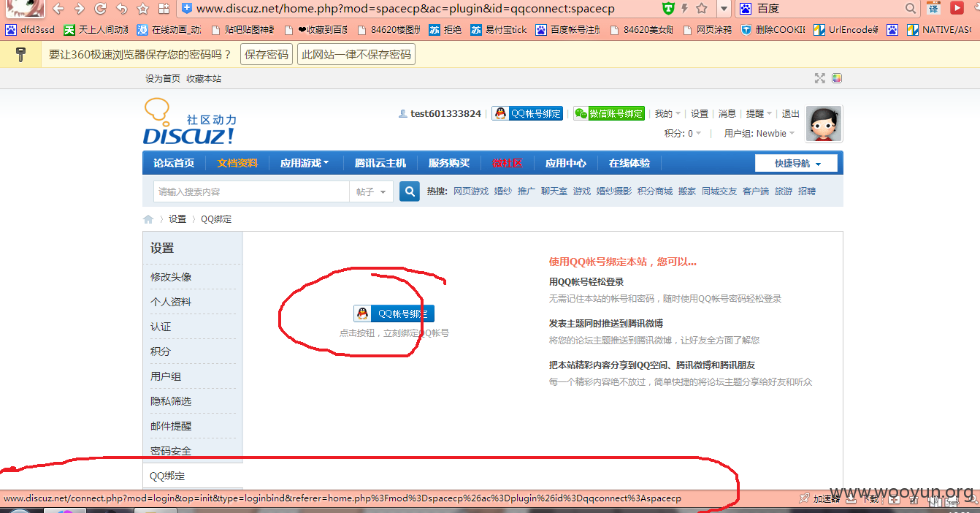Expand the 我的 dropdown menu

[x=667, y=113]
